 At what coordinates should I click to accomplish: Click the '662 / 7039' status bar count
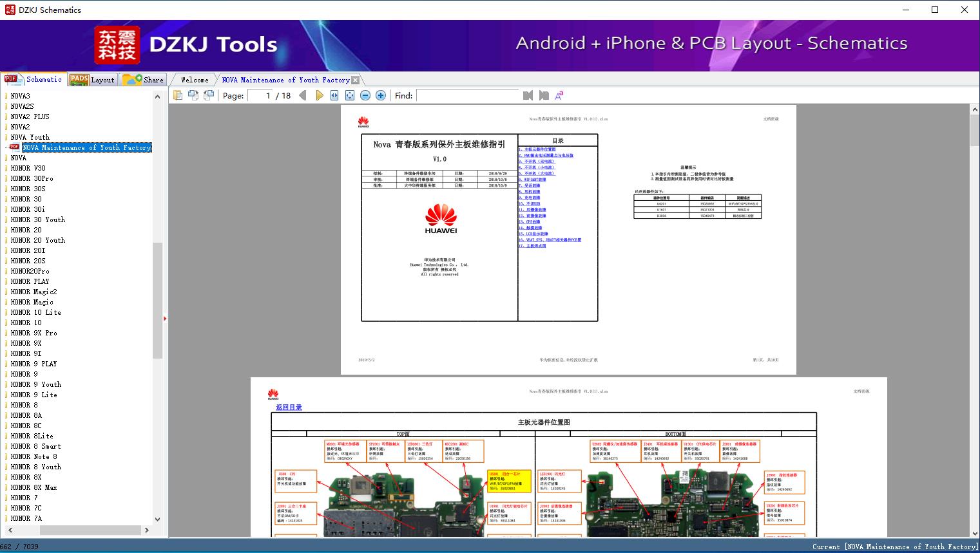pyautogui.click(x=19, y=547)
